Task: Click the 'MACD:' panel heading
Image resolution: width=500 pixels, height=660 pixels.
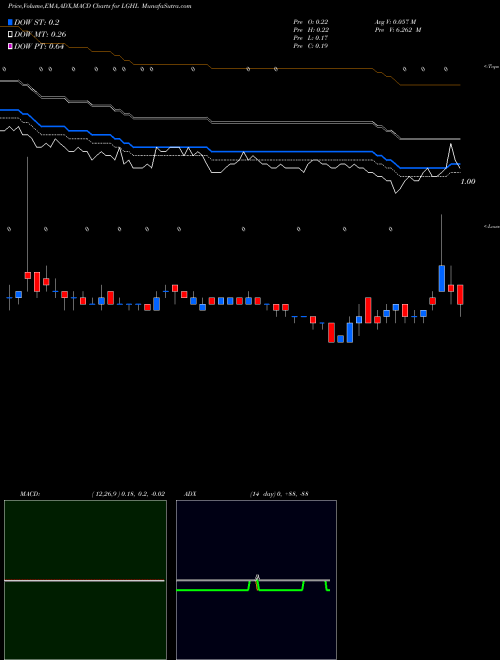Action: [30, 494]
